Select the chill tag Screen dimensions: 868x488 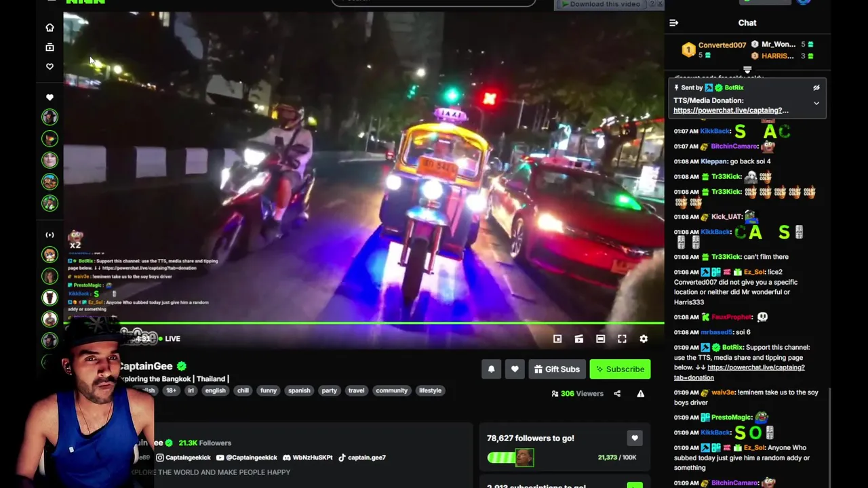coord(243,390)
